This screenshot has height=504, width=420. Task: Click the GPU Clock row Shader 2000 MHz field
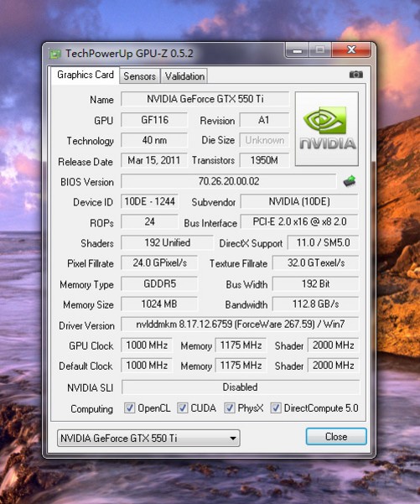tap(334, 346)
